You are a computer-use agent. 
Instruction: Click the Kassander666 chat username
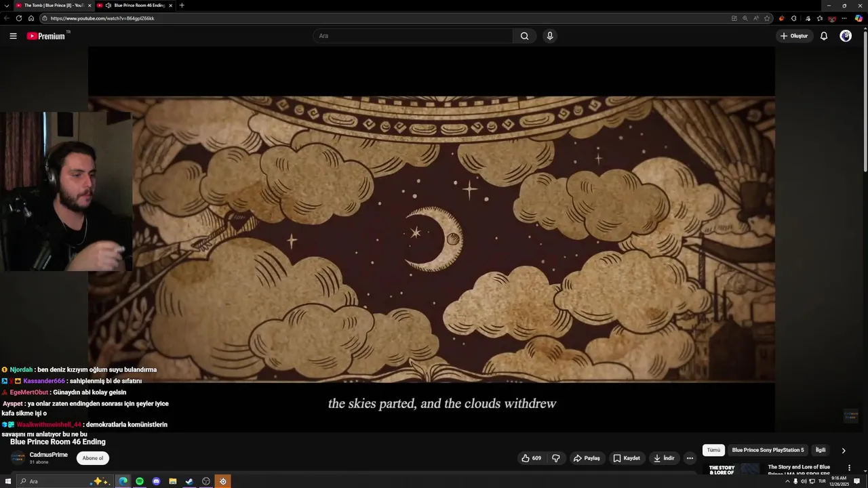44,381
